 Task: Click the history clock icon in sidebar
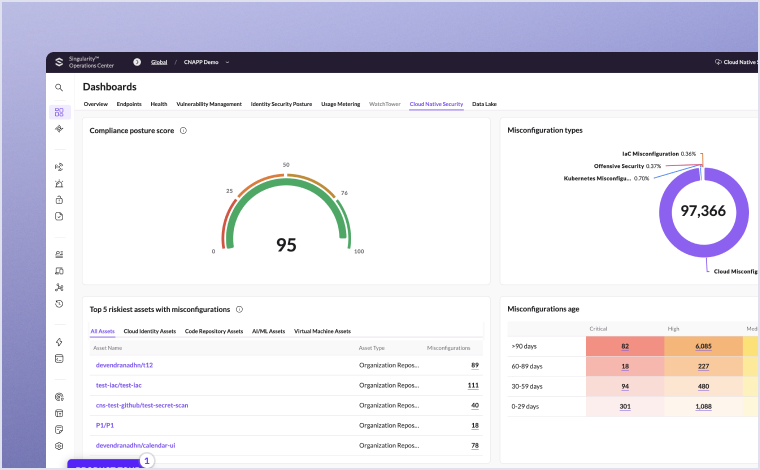tap(59, 303)
